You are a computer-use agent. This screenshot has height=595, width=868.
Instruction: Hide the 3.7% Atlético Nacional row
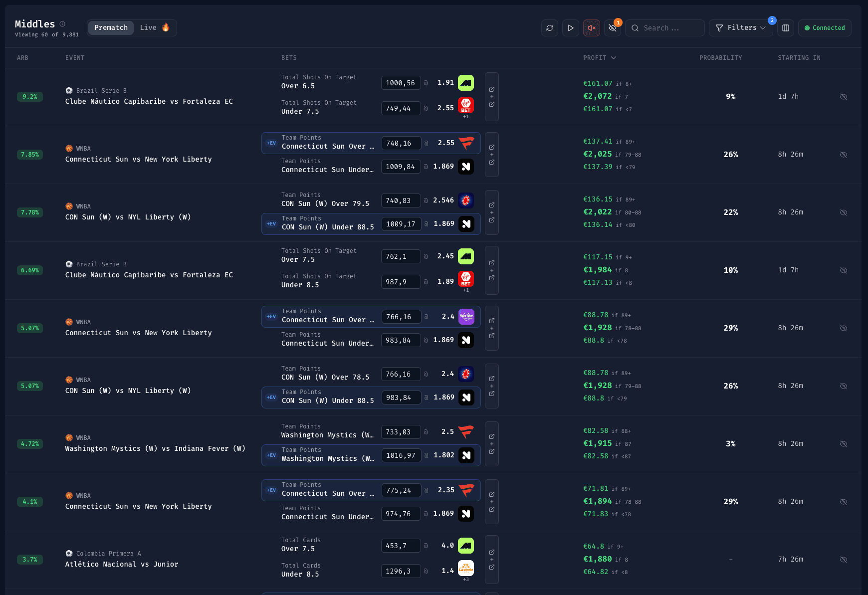pyautogui.click(x=844, y=560)
